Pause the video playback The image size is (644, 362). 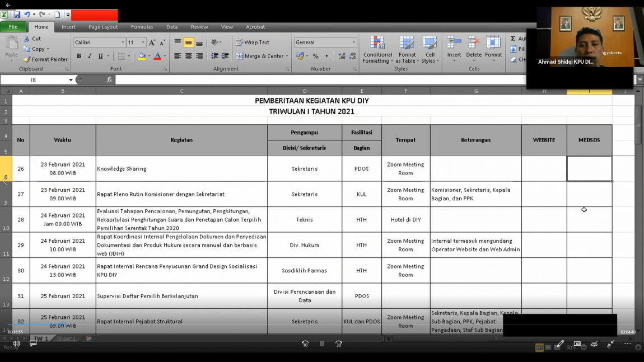click(x=322, y=344)
